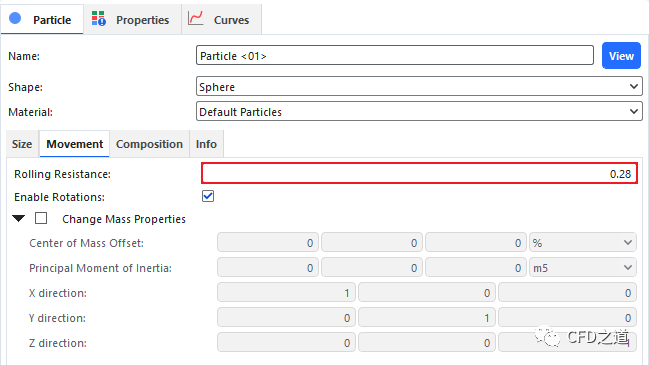Click the Particle Name text field
649x365 pixels.
tap(395, 55)
